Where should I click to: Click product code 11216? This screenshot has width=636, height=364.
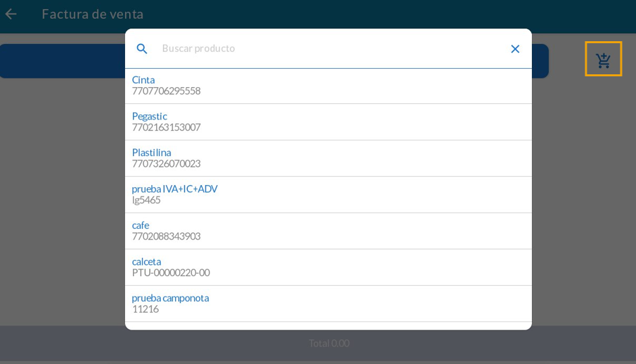pyautogui.click(x=145, y=309)
